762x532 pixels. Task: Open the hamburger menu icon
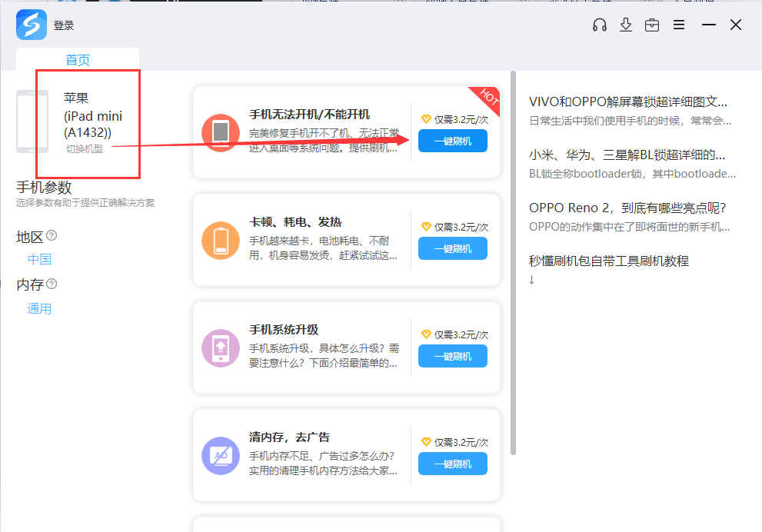[x=679, y=25]
